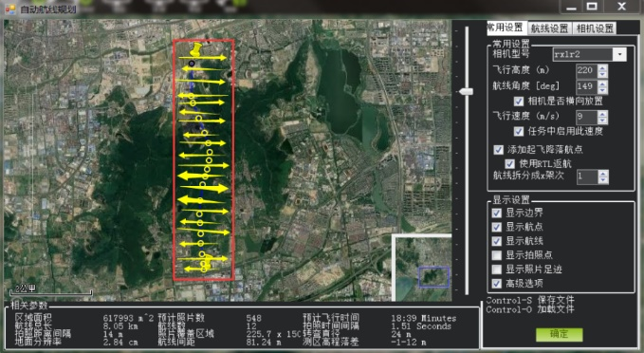
Task: Enable 显示拍照点 checkbox
Action: pos(497,255)
